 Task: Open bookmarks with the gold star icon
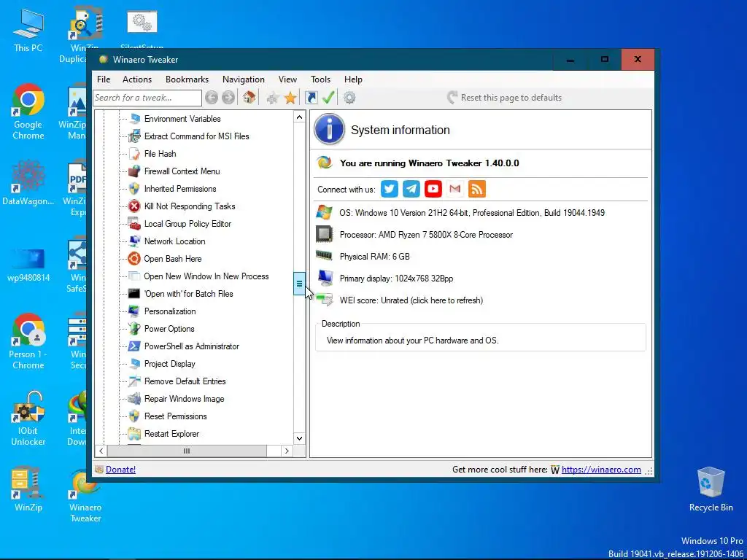[290, 98]
